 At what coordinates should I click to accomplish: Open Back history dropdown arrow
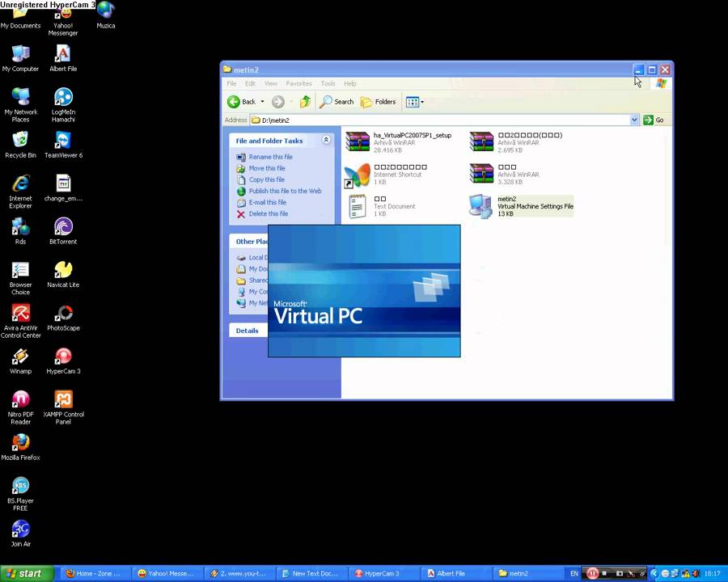(x=262, y=102)
